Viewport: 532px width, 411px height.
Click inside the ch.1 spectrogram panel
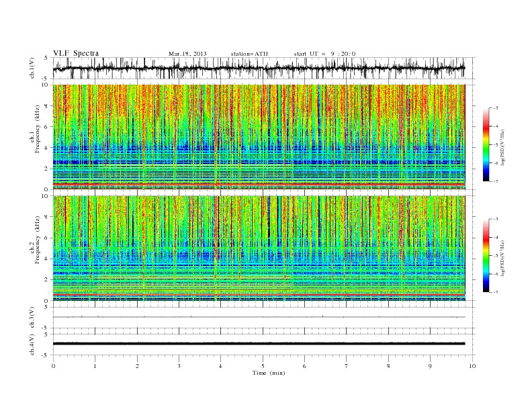tap(259, 137)
